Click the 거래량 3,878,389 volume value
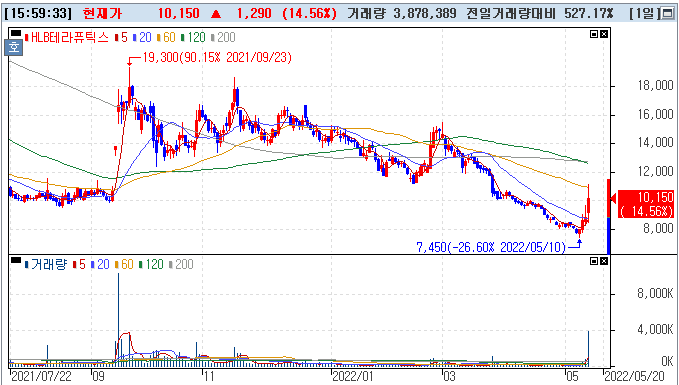The width and height of the screenshot is (679, 385). 401,13
